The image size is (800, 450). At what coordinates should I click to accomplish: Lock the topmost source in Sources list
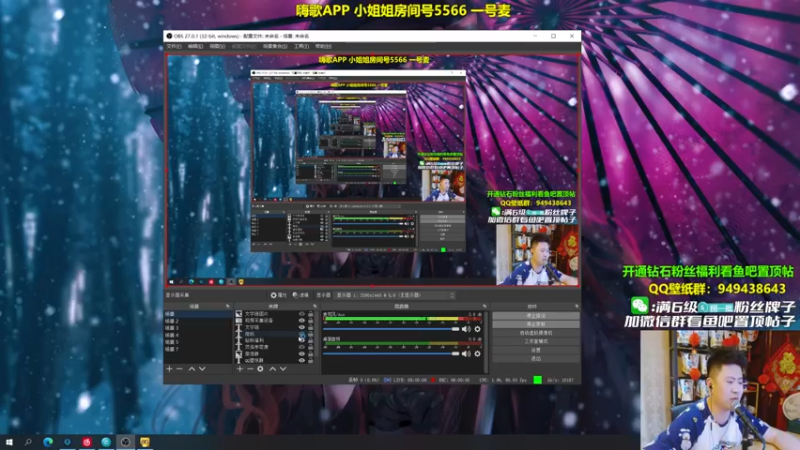[310, 314]
